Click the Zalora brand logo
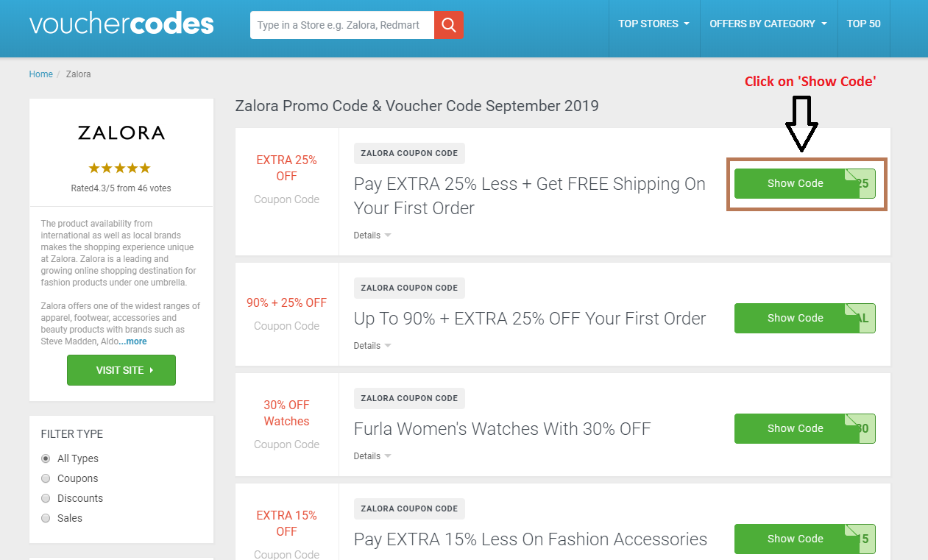 pos(121,133)
